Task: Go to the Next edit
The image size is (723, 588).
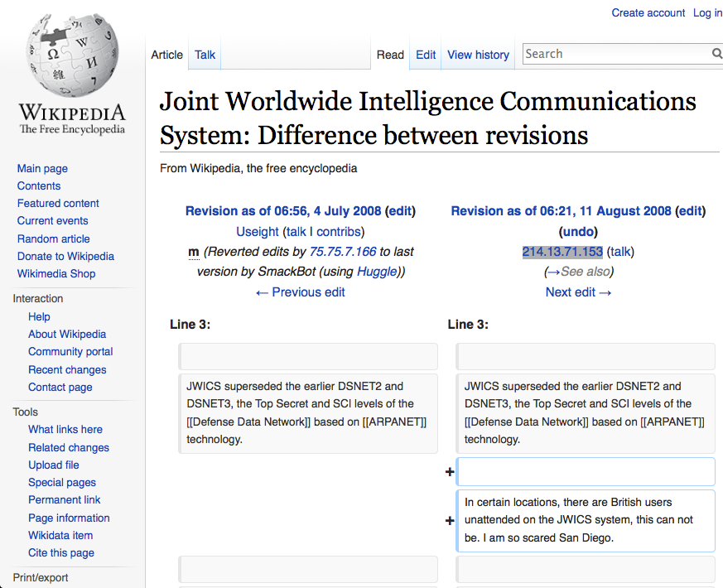Action: (578, 292)
